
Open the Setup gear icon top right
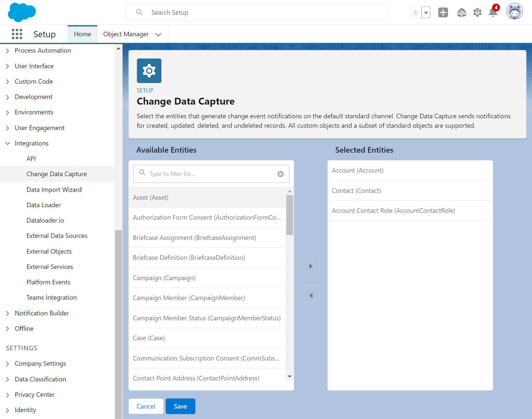click(477, 12)
